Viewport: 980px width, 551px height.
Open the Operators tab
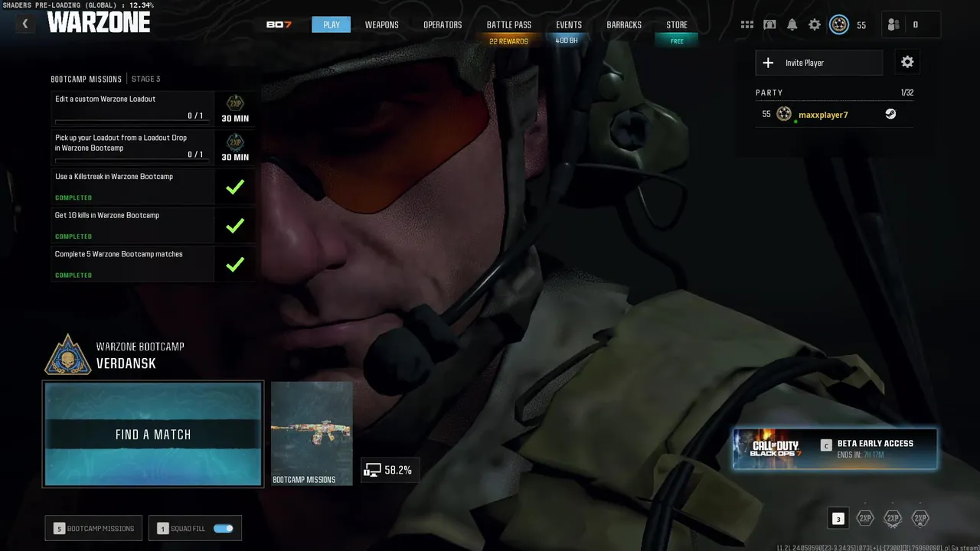click(x=443, y=24)
